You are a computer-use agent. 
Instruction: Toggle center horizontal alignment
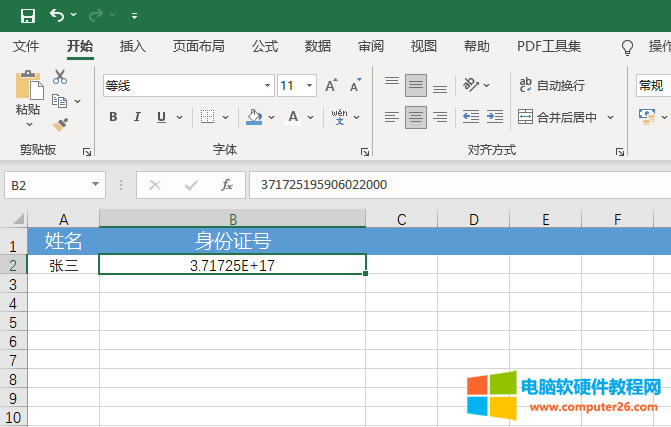click(x=416, y=117)
